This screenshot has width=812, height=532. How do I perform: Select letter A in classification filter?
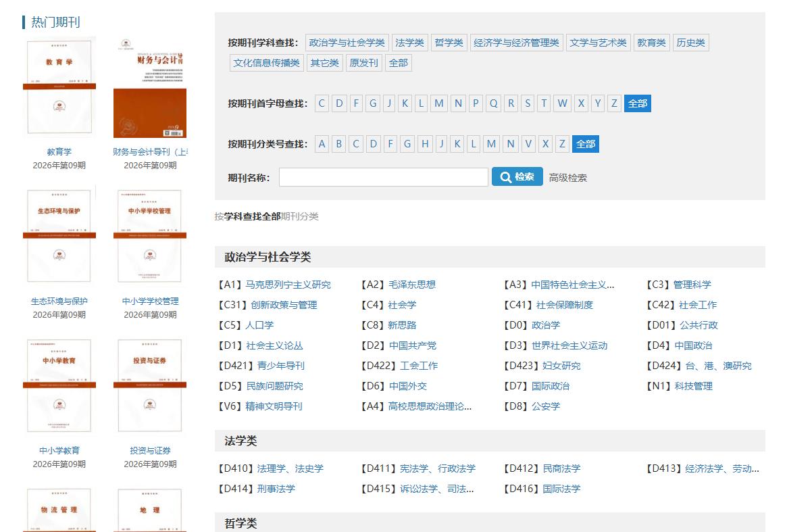pyautogui.click(x=322, y=144)
